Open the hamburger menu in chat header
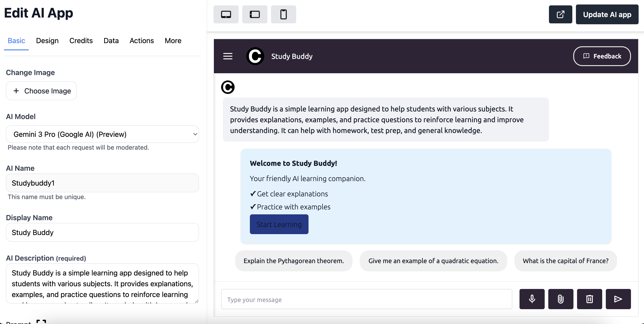This screenshot has height=324, width=644. point(227,56)
